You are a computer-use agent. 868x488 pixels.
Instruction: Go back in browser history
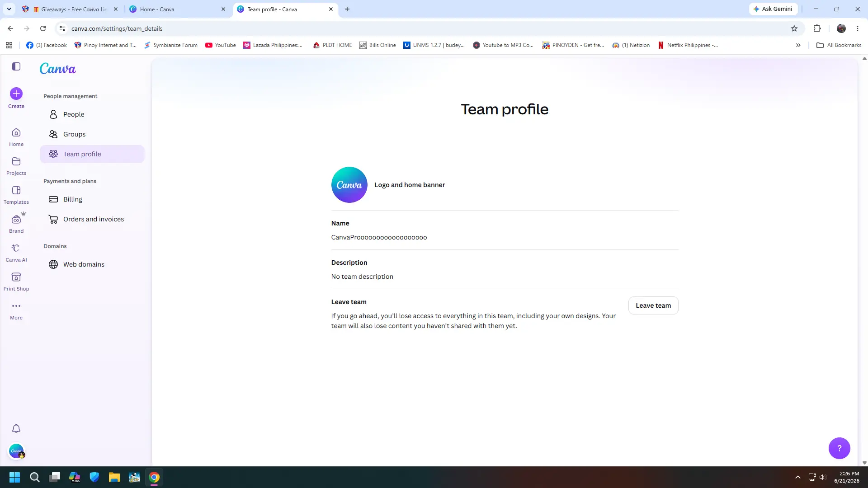10,28
